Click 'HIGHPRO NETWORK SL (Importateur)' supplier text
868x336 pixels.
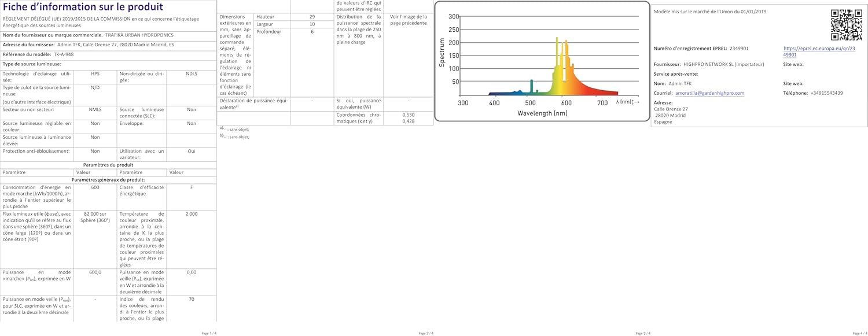click(723, 64)
